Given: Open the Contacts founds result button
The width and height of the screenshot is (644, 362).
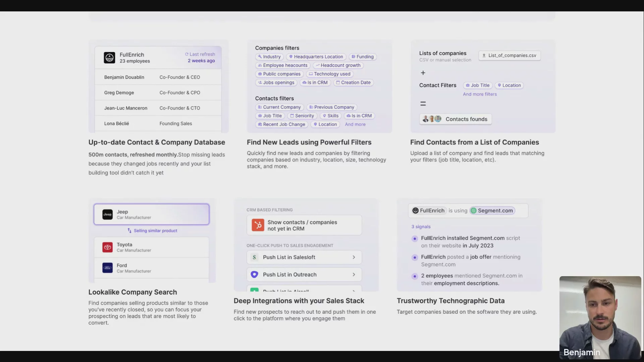Looking at the screenshot, I should click(455, 119).
